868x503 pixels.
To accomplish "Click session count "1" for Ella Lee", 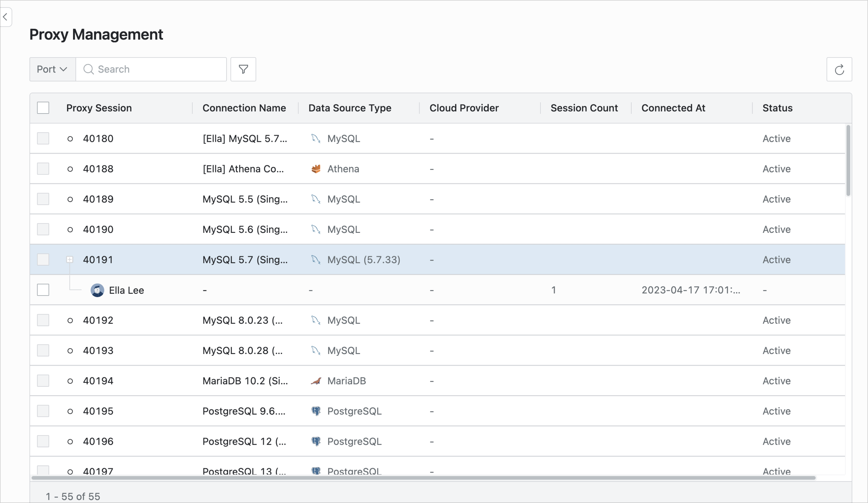I will click(554, 290).
